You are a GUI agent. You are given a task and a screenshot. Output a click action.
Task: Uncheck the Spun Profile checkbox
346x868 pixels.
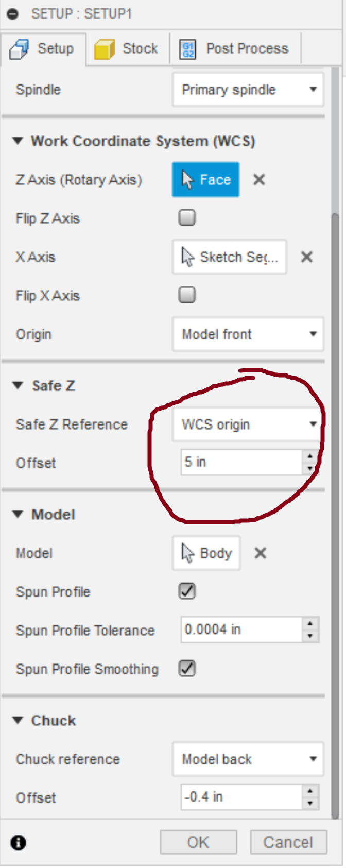pyautogui.click(x=186, y=591)
